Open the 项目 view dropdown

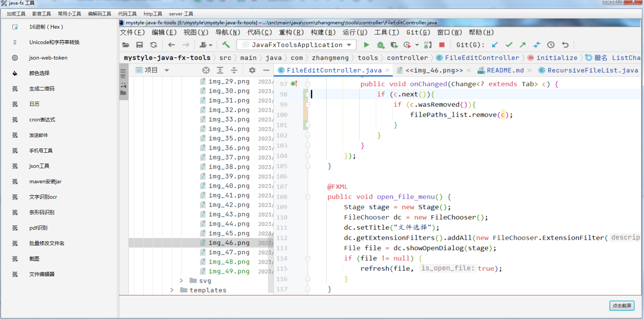coord(167,70)
